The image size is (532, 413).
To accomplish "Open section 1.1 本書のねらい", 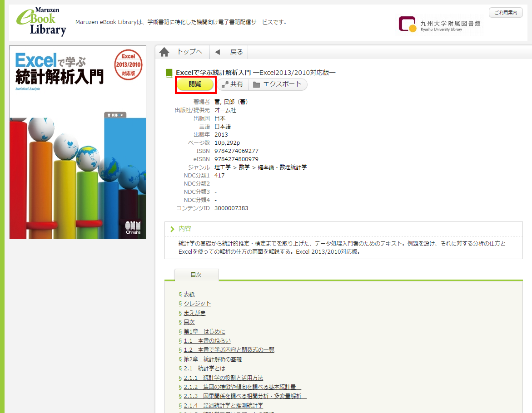I will click(207, 340).
